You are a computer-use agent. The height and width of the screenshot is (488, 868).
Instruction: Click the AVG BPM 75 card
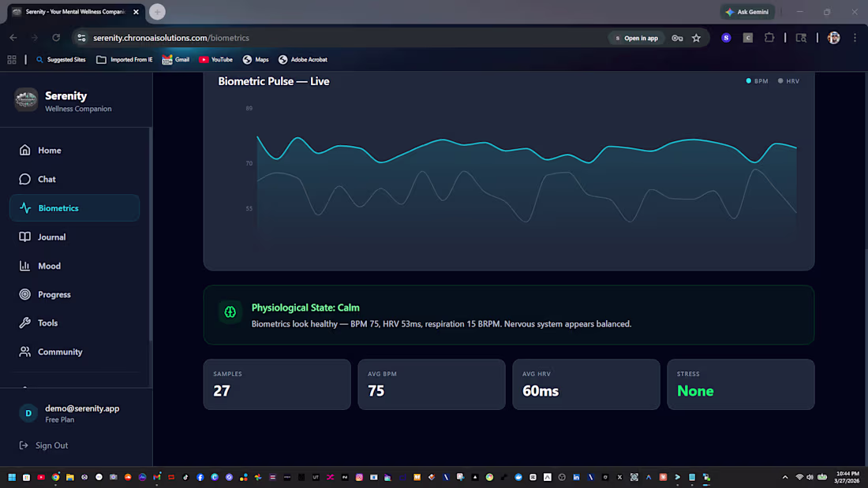tap(431, 385)
